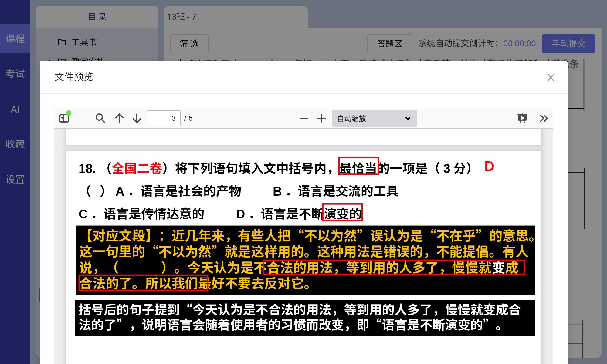Image resolution: width=607 pixels, height=364 pixels.
Task: Click the 答题区 button
Action: [389, 44]
